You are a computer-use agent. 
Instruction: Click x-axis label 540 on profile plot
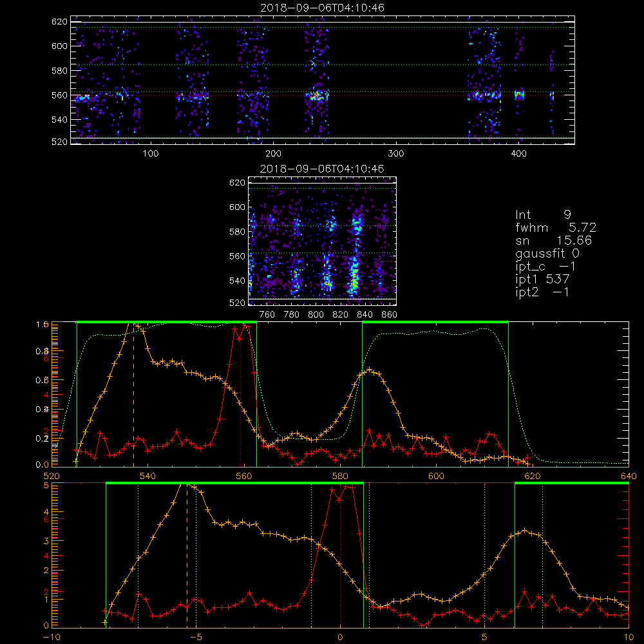[x=148, y=477]
